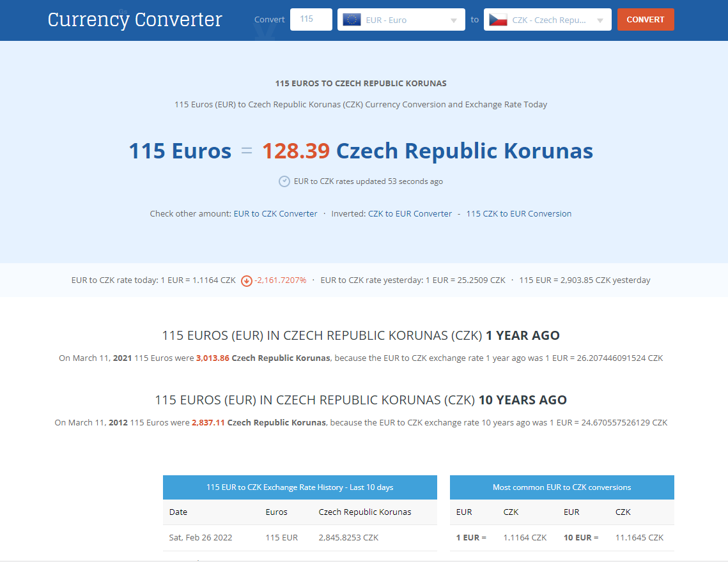Open the EUR to CZK Converter link
This screenshot has width=728, height=573.
pyautogui.click(x=275, y=214)
